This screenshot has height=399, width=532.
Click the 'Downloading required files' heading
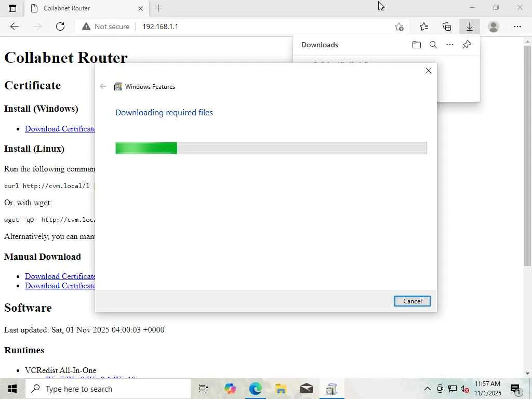click(x=164, y=113)
